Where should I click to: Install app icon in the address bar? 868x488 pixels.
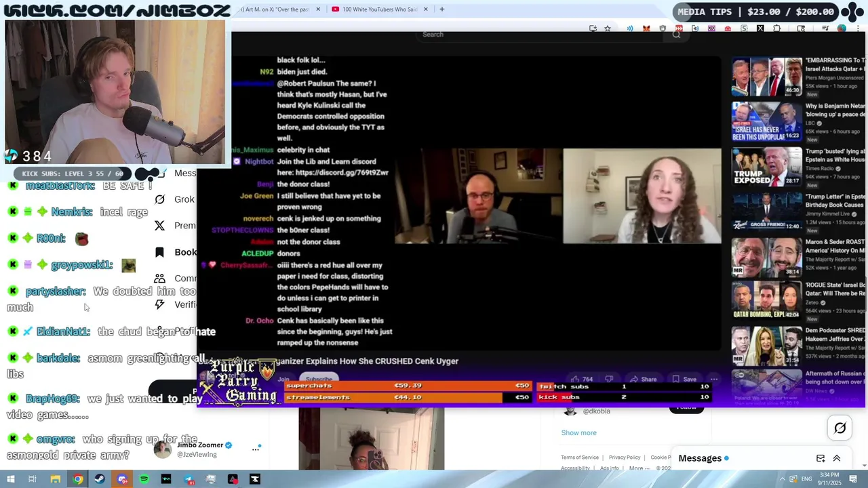[x=593, y=28]
